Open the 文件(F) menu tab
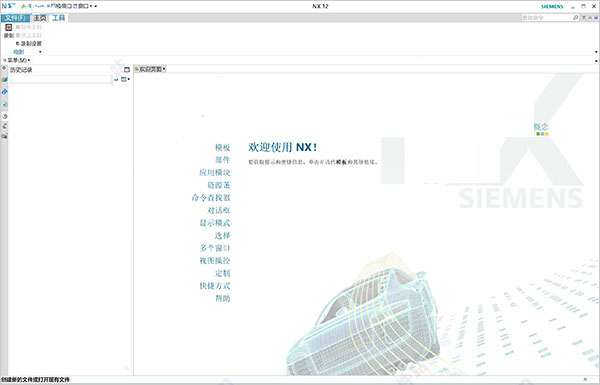The width and height of the screenshot is (600, 385). pos(15,18)
